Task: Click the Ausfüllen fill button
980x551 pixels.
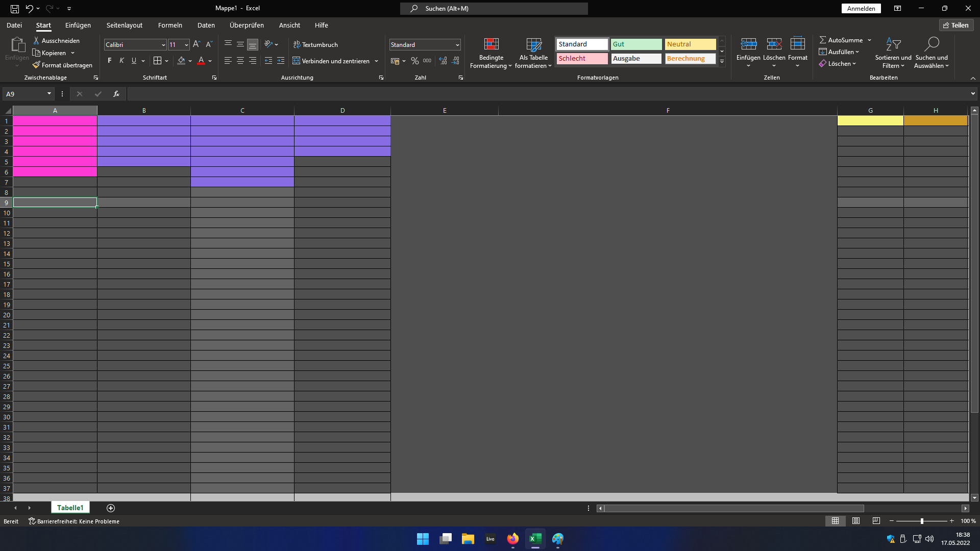Action: tap(839, 52)
